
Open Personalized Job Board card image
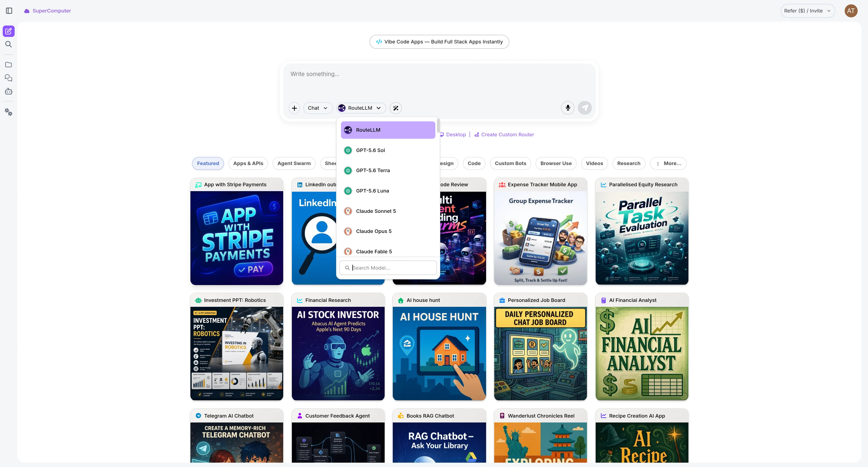click(x=541, y=354)
